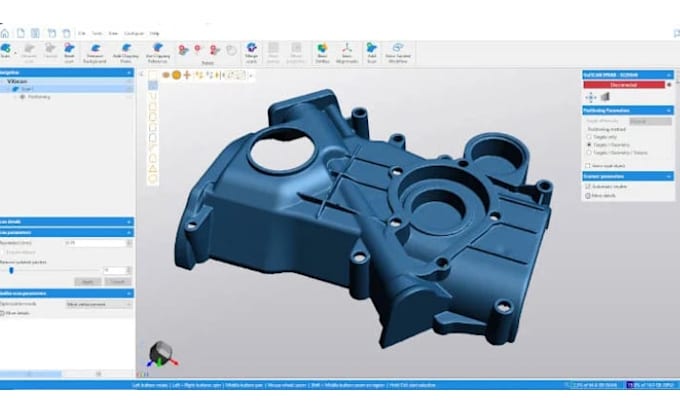
Task: Click the 3D orientation cube widget
Action: [x=161, y=353]
